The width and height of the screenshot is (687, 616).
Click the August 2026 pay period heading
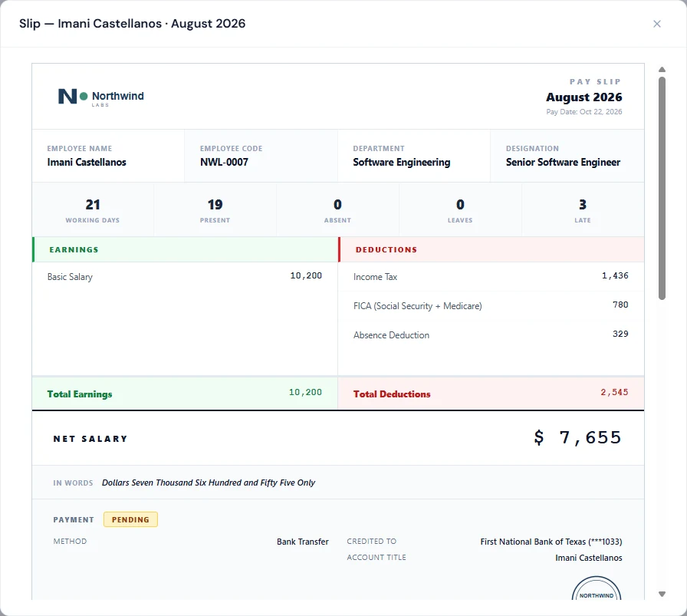584,97
